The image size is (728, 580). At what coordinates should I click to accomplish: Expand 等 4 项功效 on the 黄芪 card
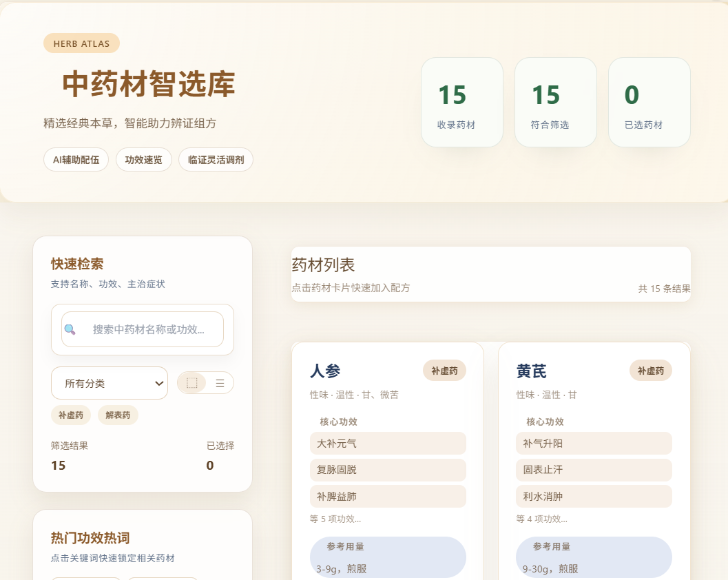[x=541, y=519]
